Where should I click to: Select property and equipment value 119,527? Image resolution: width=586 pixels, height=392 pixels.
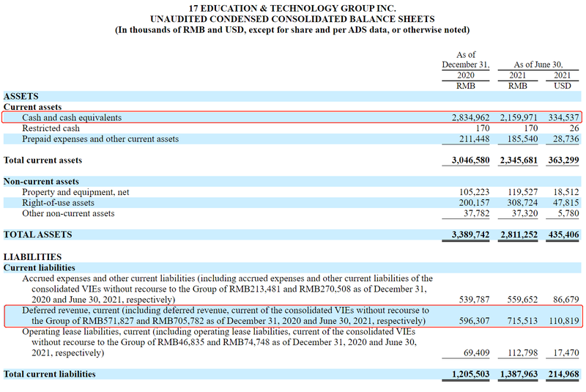point(522,193)
